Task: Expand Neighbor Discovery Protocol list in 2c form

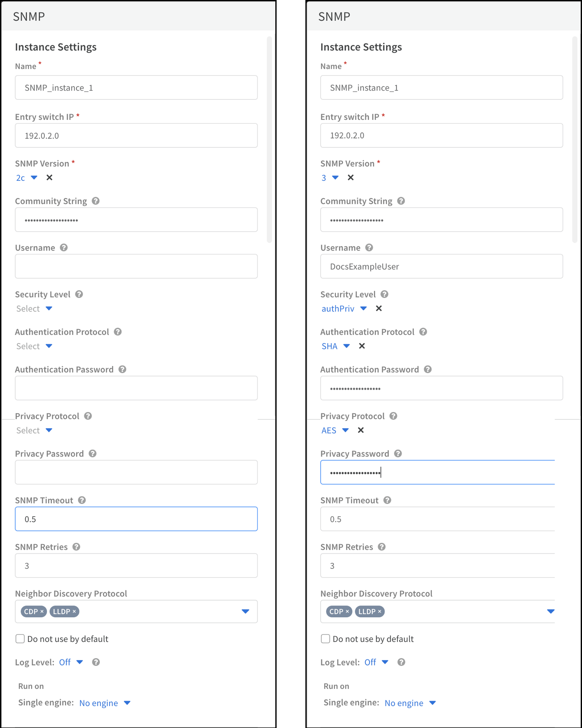Action: pyautogui.click(x=245, y=611)
